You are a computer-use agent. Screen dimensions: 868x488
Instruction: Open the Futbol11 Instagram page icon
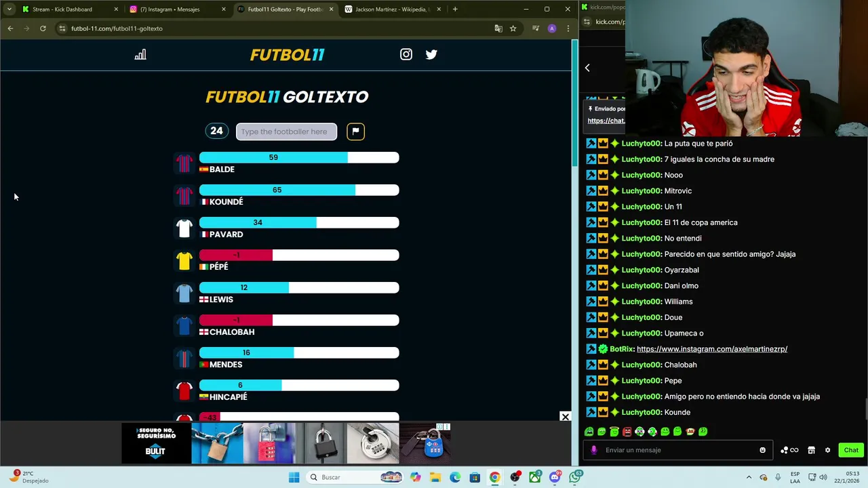(x=406, y=54)
